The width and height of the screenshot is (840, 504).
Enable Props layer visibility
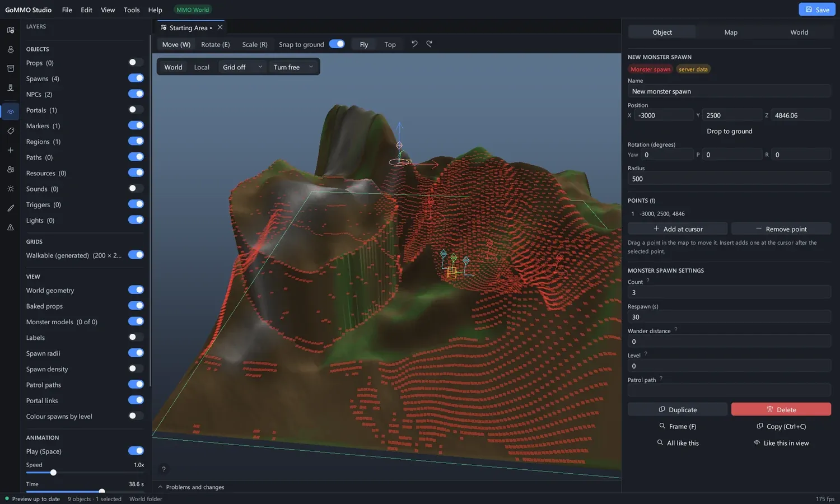point(136,62)
